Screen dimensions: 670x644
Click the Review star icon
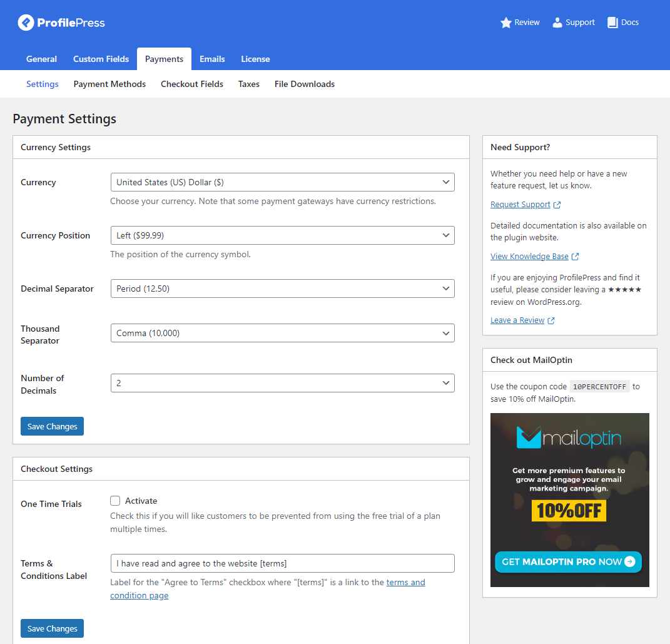coord(506,23)
